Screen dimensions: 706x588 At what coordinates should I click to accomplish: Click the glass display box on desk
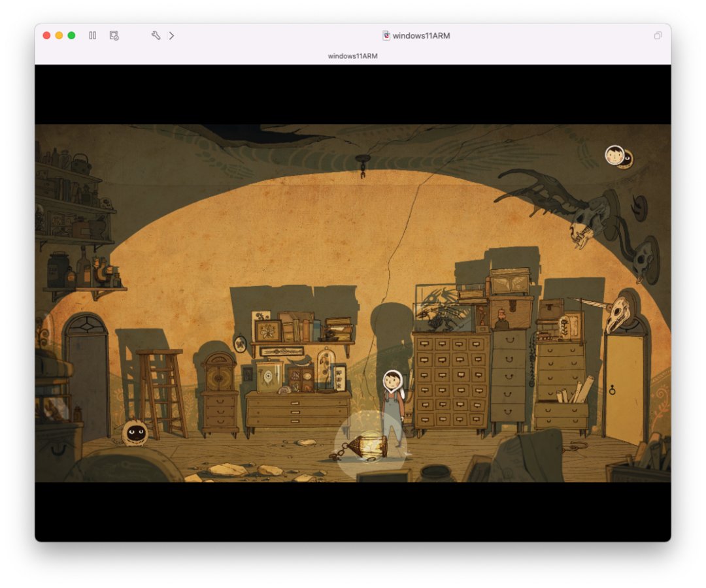(x=269, y=376)
